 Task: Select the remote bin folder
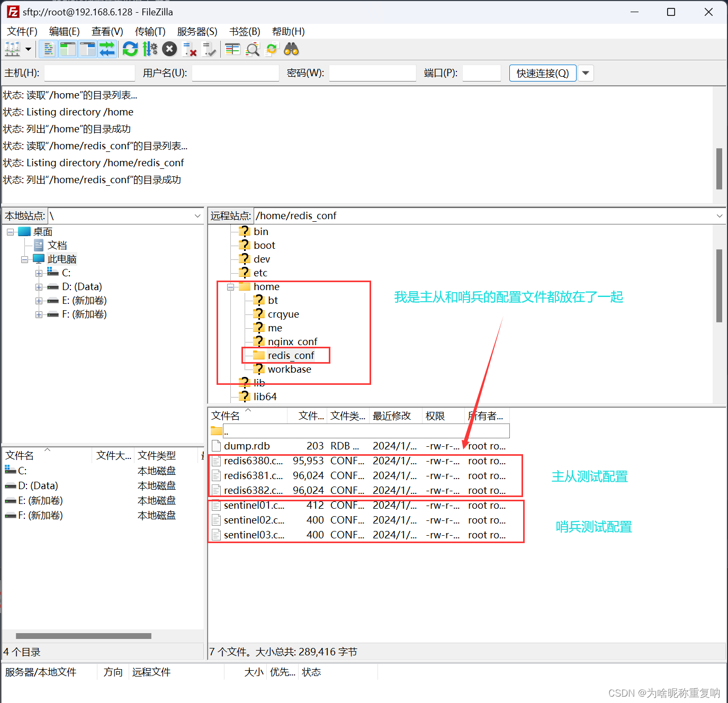(x=260, y=231)
